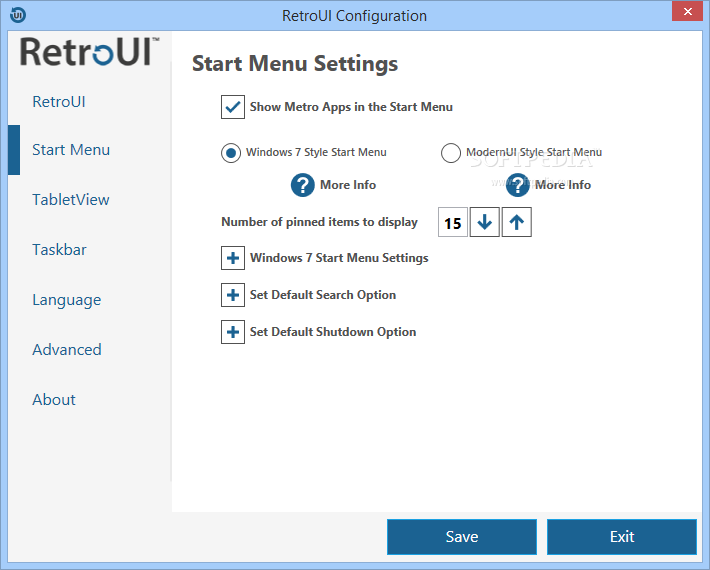Switch to TabletView section

pyautogui.click(x=71, y=200)
